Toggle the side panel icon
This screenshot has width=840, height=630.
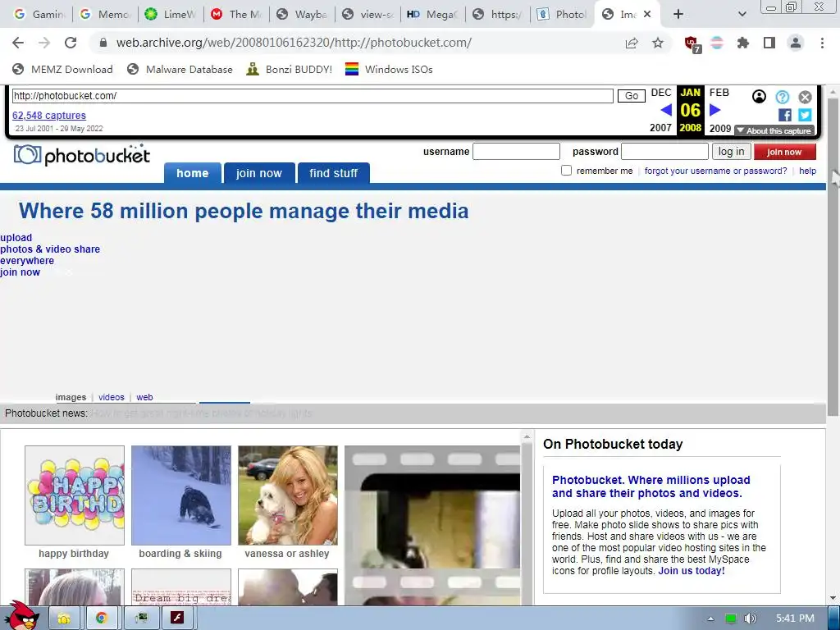pyautogui.click(x=769, y=43)
